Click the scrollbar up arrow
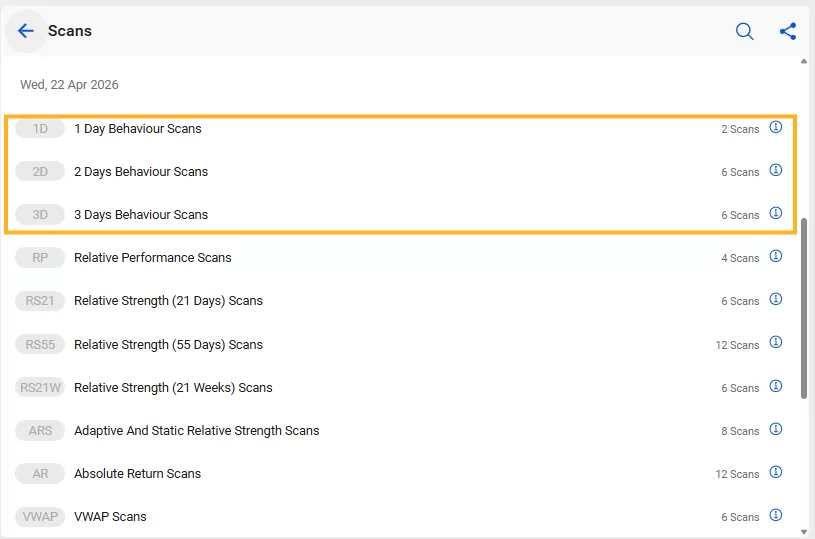This screenshot has width=815, height=539. (x=805, y=62)
